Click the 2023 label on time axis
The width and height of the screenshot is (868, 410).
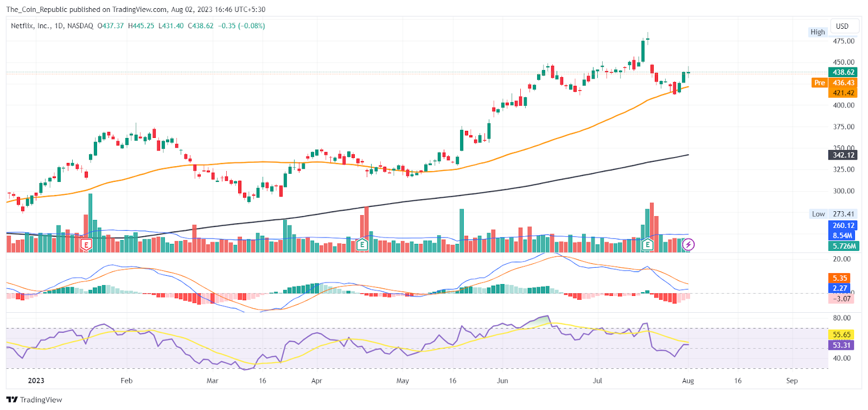coord(36,381)
